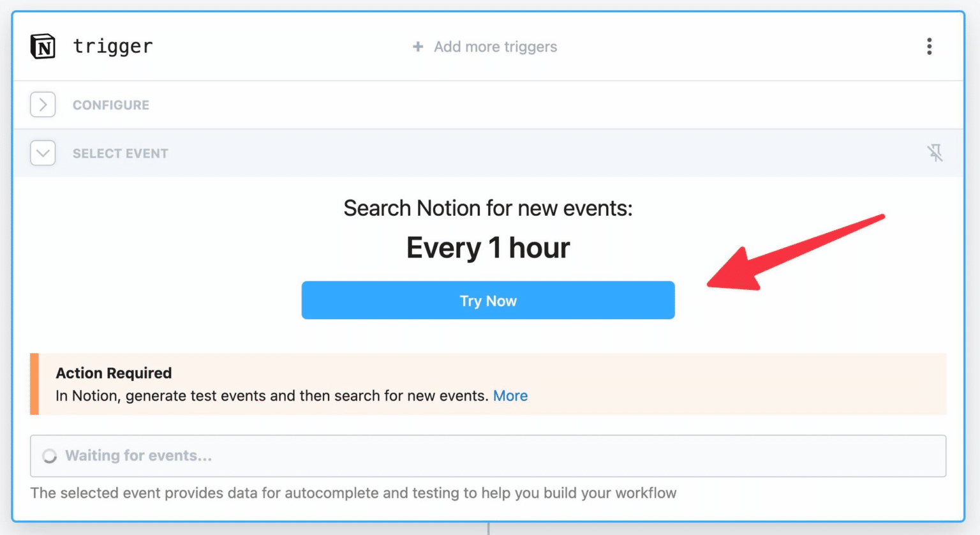Click the loading spinner in events field
Image resolution: width=980 pixels, height=535 pixels.
click(x=50, y=456)
